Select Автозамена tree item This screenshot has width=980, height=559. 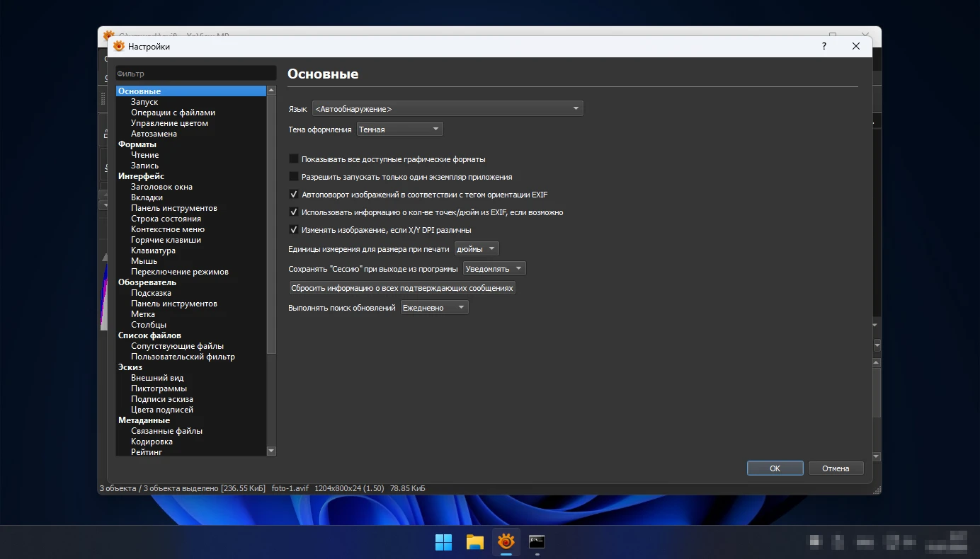coord(154,134)
